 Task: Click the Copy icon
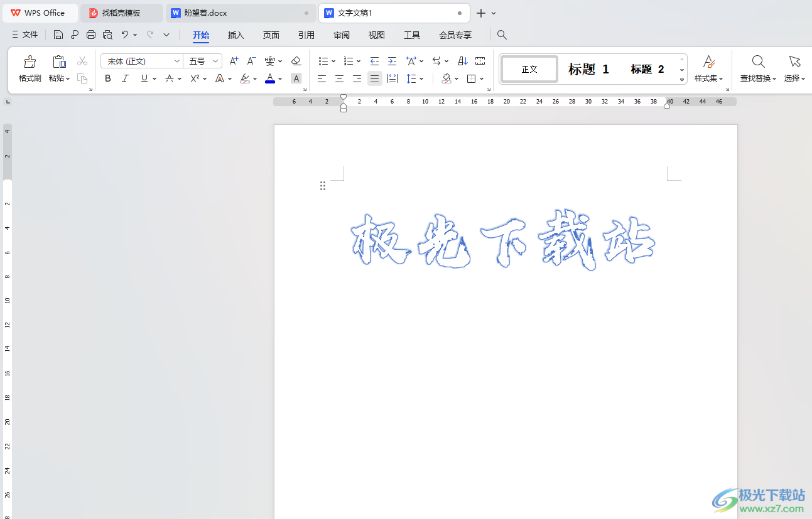click(x=82, y=78)
